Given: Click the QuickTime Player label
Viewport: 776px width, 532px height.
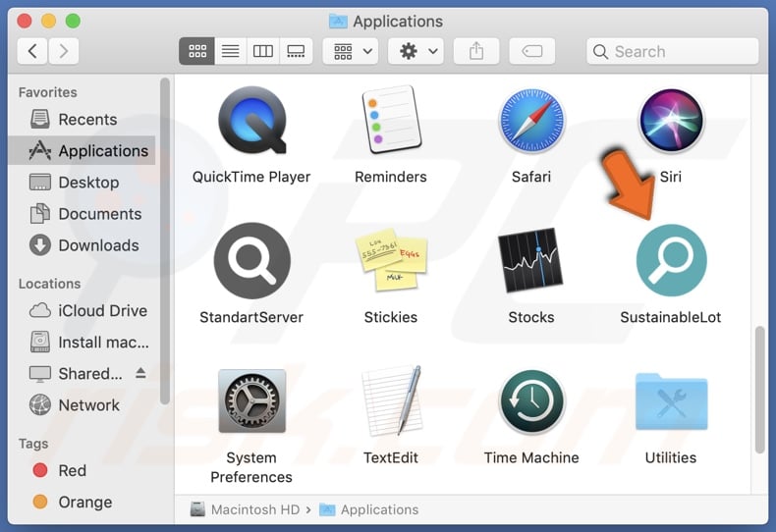Looking at the screenshot, I should click(x=251, y=177).
